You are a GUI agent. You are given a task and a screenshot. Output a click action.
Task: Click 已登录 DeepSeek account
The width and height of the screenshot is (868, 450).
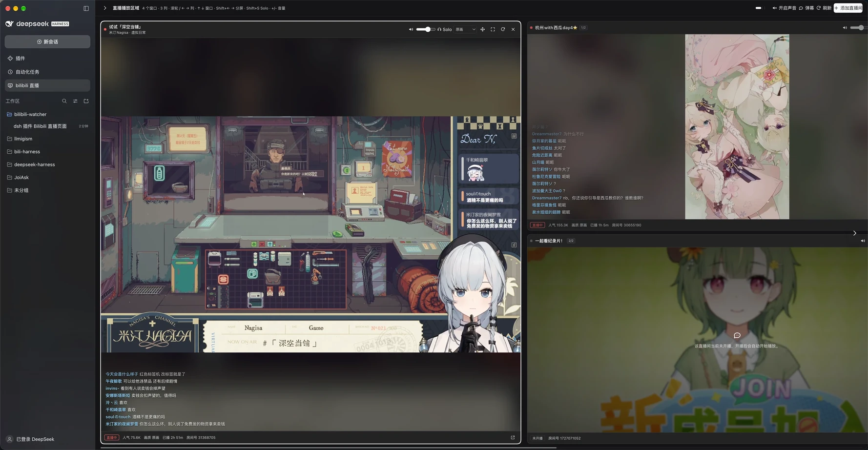click(30, 439)
